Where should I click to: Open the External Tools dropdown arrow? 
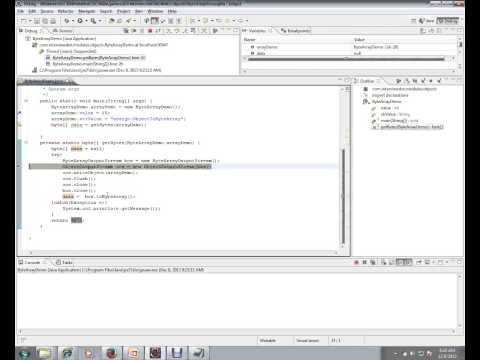[x=100, y=21]
